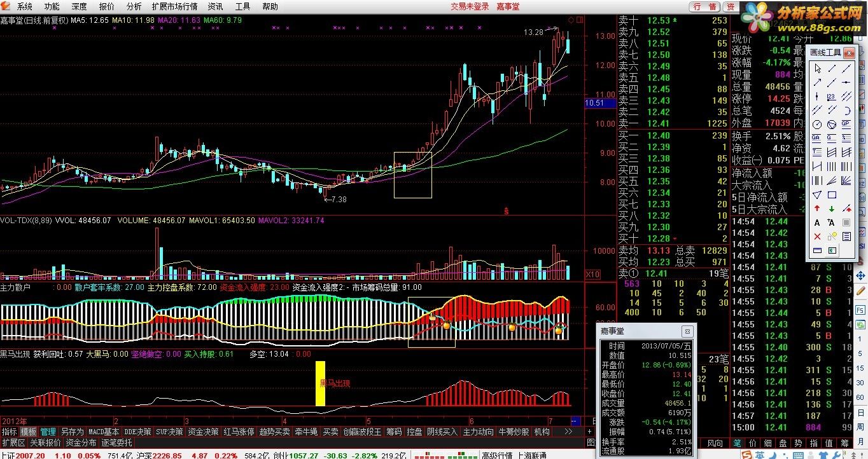This screenshot has width=868, height=459.
Task: Open the 逐笔委托 panel
Action: pos(116,442)
